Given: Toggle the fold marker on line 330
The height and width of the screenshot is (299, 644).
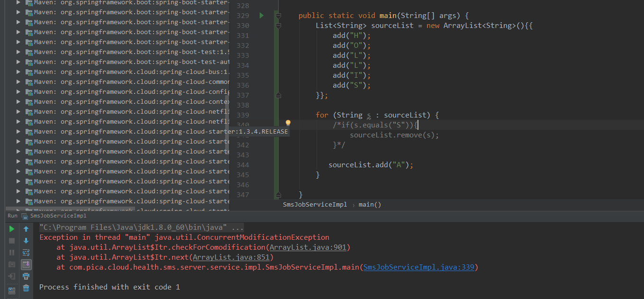Looking at the screenshot, I should 278,25.
